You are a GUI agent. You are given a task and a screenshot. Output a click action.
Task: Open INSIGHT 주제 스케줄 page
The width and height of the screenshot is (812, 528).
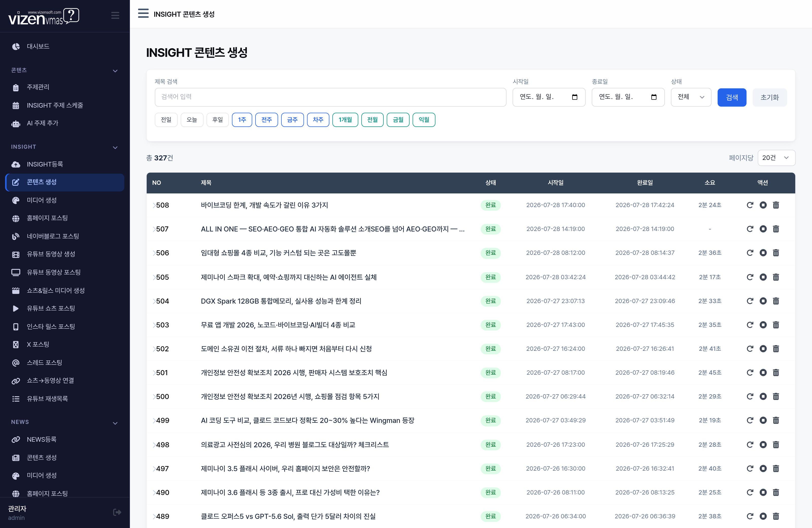click(65, 105)
